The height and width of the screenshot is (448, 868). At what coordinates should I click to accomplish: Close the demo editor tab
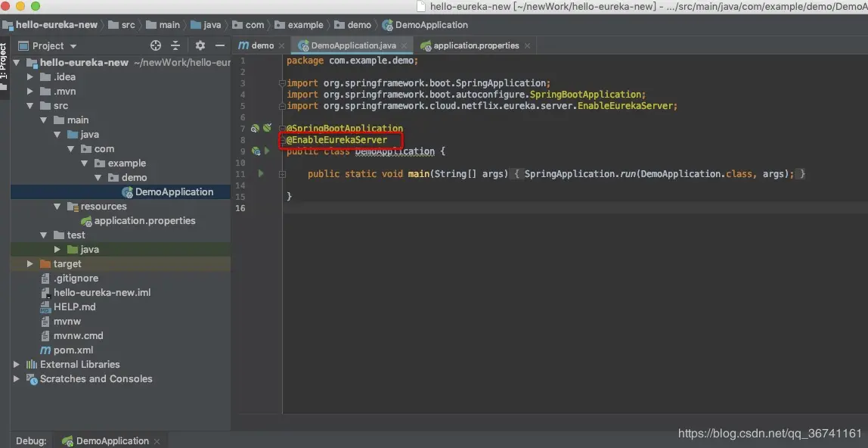coord(281,46)
